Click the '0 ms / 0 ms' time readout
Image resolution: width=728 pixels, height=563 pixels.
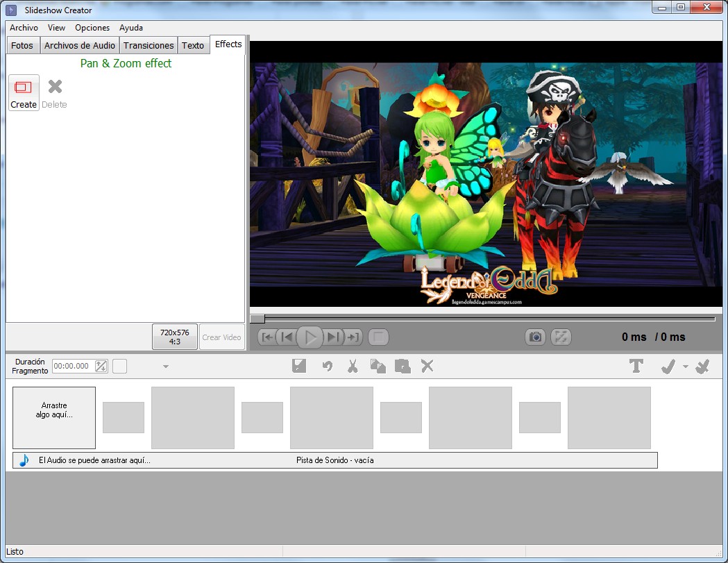click(653, 337)
